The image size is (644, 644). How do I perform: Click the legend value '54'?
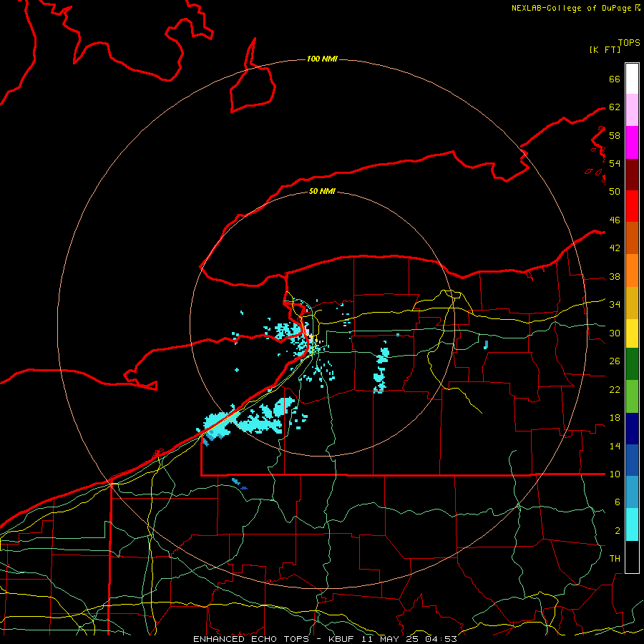(x=615, y=163)
